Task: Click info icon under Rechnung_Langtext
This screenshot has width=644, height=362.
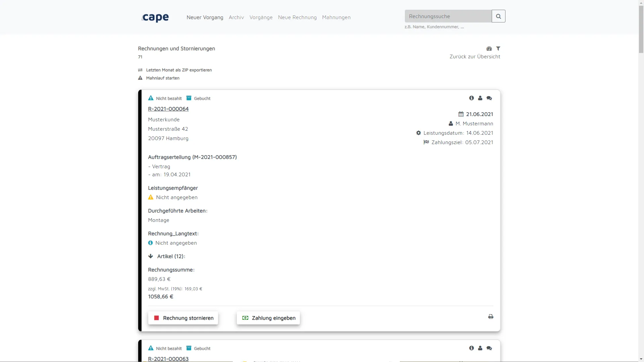Action: coord(150,243)
